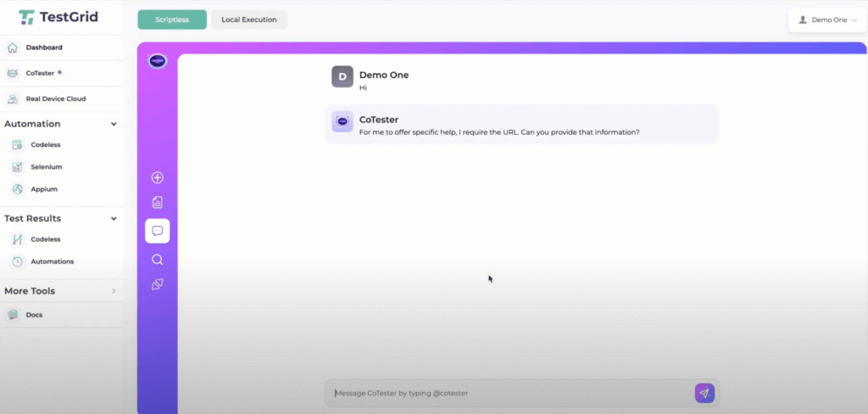868x414 pixels.
Task: Open the Docs link
Action: click(34, 315)
